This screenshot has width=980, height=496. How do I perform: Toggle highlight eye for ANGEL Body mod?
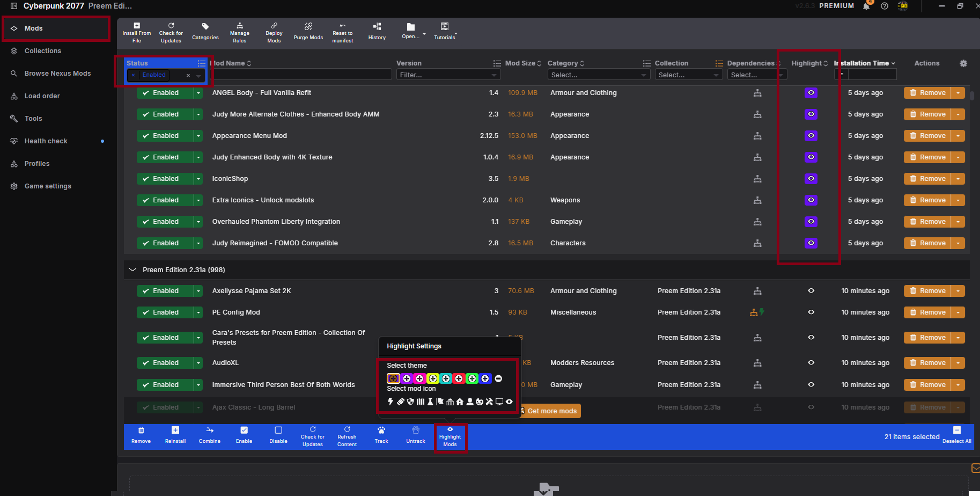(x=811, y=93)
